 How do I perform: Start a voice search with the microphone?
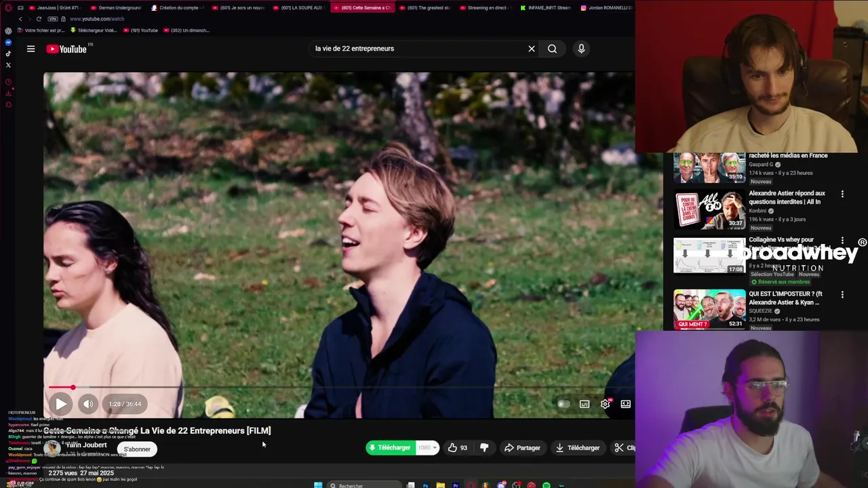pyautogui.click(x=581, y=49)
